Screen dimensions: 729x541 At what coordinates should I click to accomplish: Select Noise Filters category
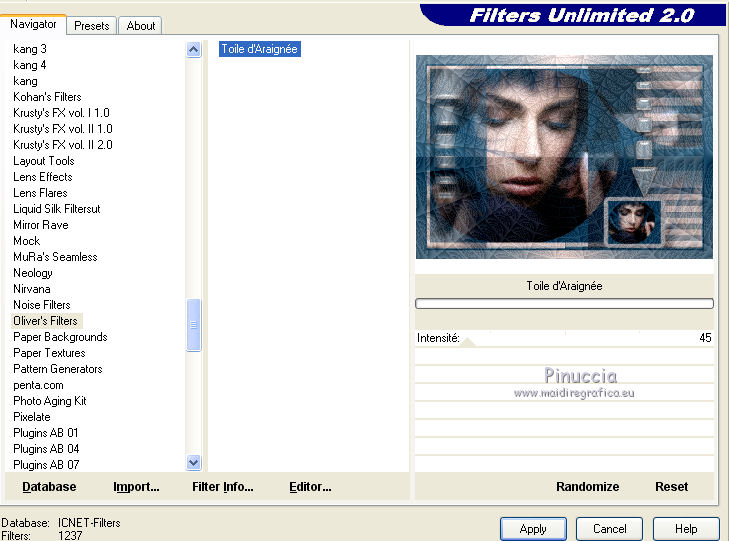(x=42, y=305)
